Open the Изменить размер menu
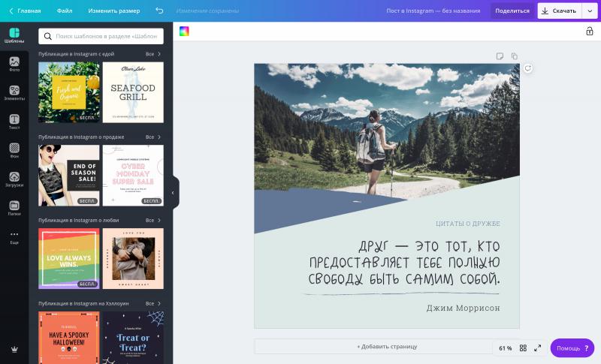 [x=113, y=11]
